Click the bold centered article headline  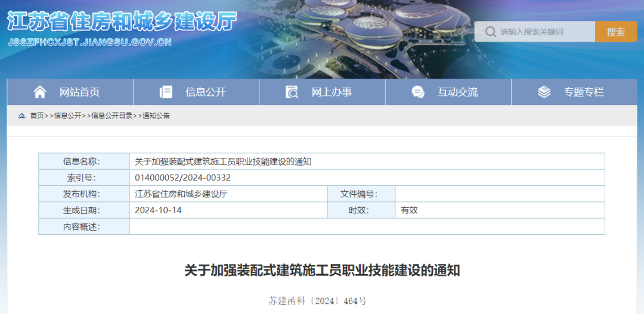pyautogui.click(x=322, y=271)
